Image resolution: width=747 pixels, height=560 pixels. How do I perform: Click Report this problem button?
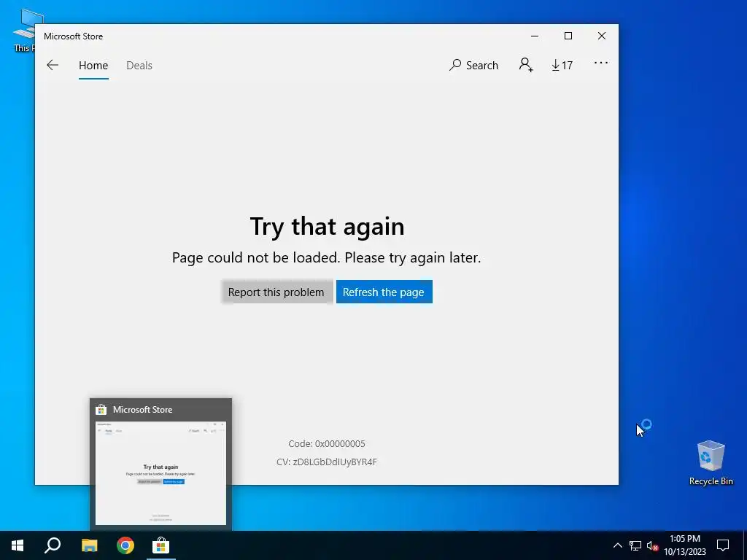276,292
